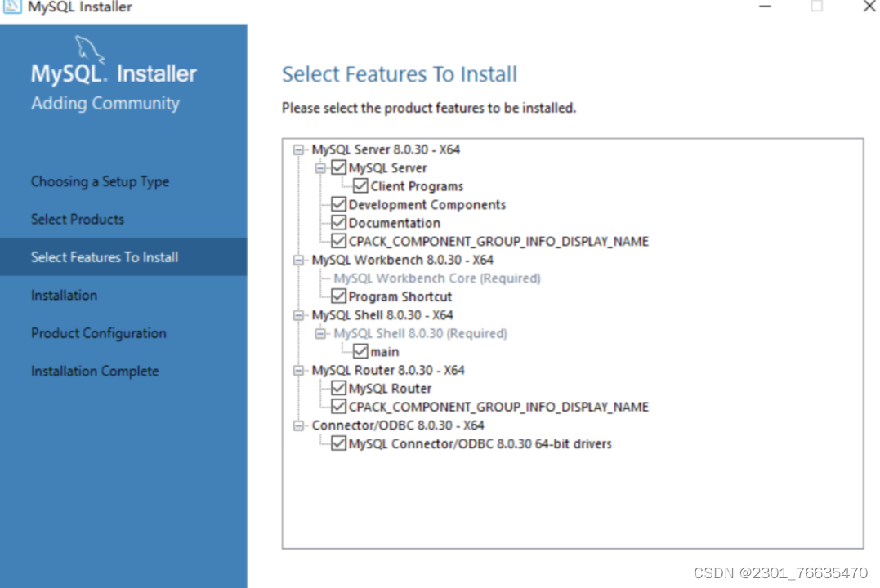This screenshot has width=880, height=588.
Task: Click the Select Features To Install heading
Action: click(x=399, y=74)
